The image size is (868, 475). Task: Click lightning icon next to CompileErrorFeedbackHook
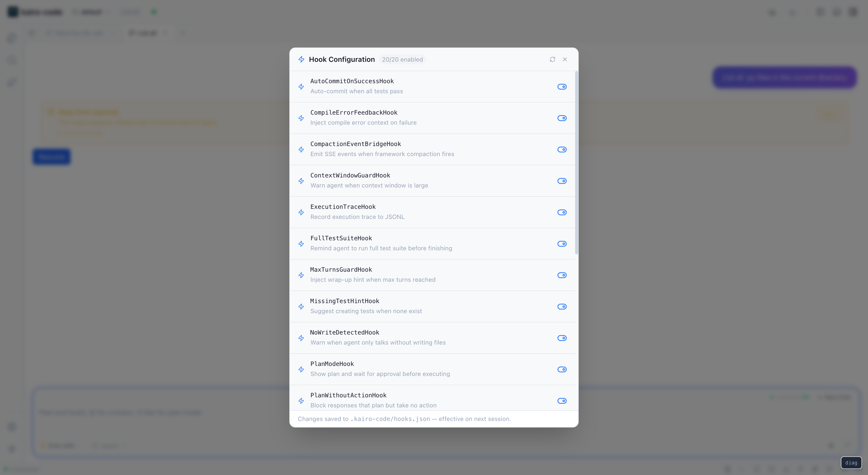pyautogui.click(x=301, y=118)
